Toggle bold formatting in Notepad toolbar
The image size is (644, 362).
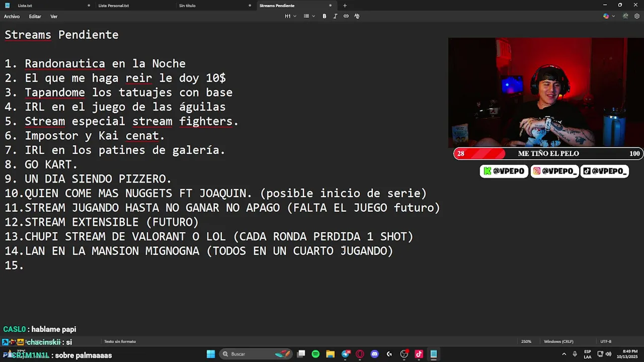325,16
